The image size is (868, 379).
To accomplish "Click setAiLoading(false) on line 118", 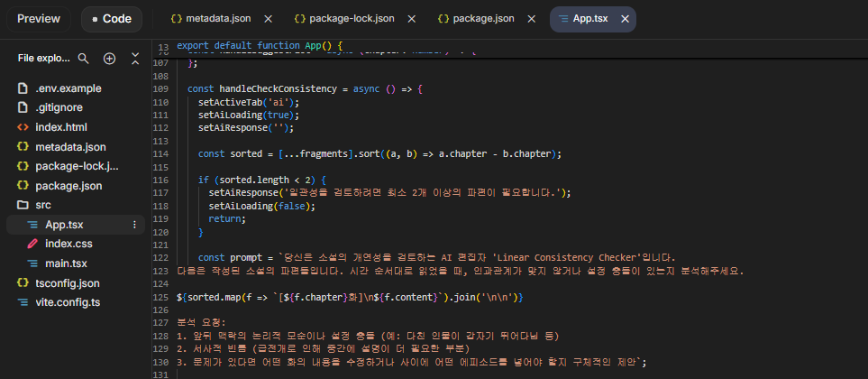I will pyautogui.click(x=261, y=206).
